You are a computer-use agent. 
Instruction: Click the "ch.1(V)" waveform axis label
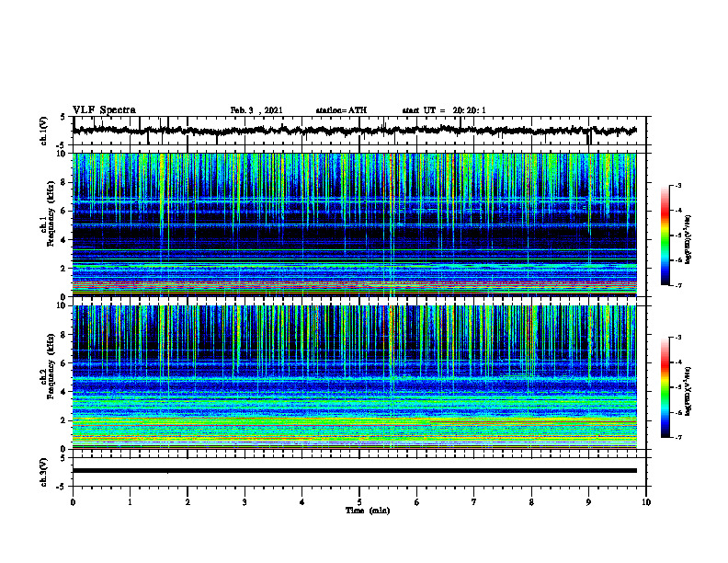click(44, 131)
